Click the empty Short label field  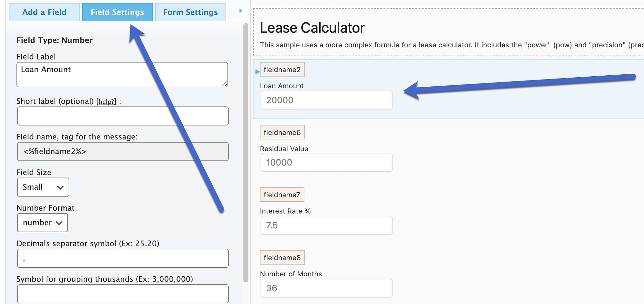[122, 116]
